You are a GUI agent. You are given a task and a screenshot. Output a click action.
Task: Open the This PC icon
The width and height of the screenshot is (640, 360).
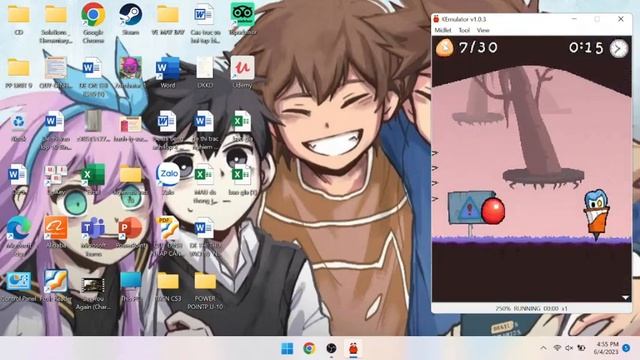tap(131, 286)
